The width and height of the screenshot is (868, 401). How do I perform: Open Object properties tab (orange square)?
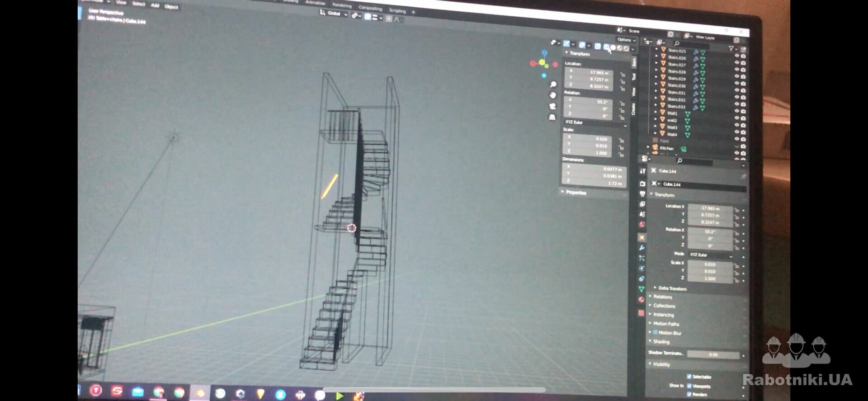tap(642, 237)
